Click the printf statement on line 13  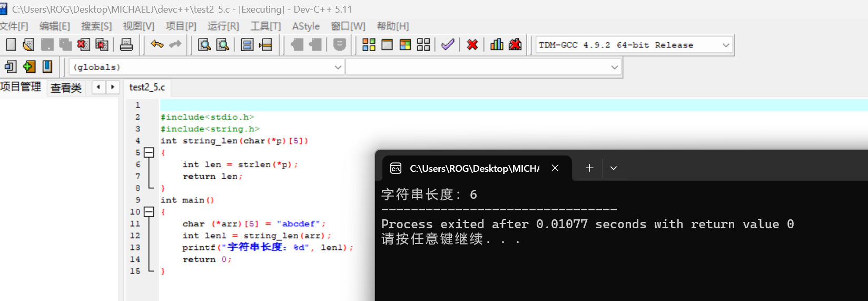pos(268,247)
